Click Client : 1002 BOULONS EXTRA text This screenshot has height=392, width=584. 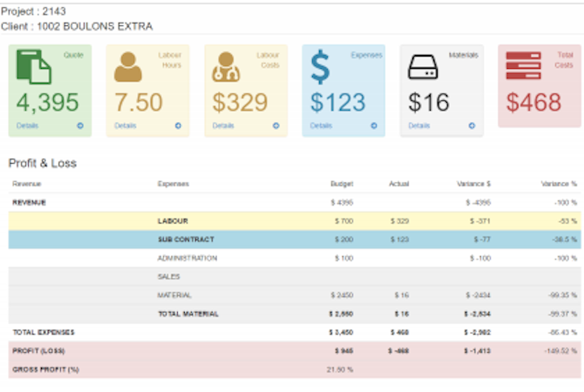[77, 26]
